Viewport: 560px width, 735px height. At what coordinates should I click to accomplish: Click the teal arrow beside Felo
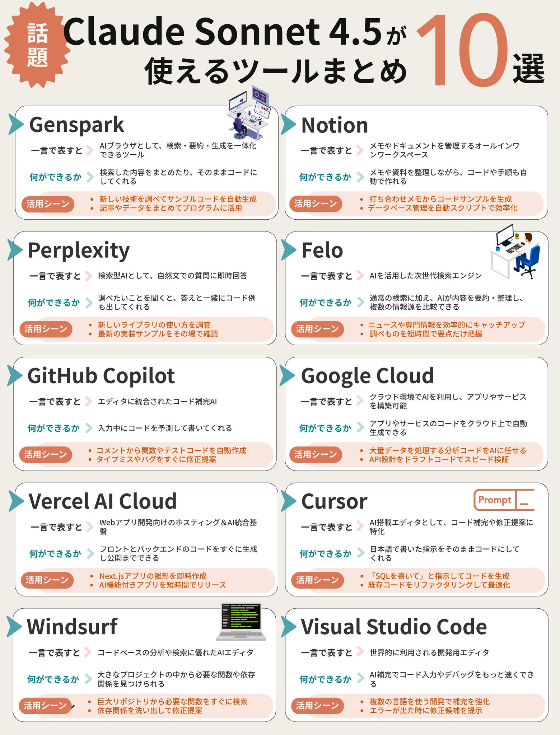pyautogui.click(x=289, y=250)
